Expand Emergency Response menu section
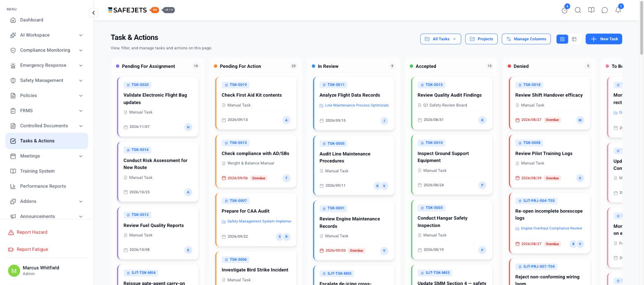 (x=47, y=65)
